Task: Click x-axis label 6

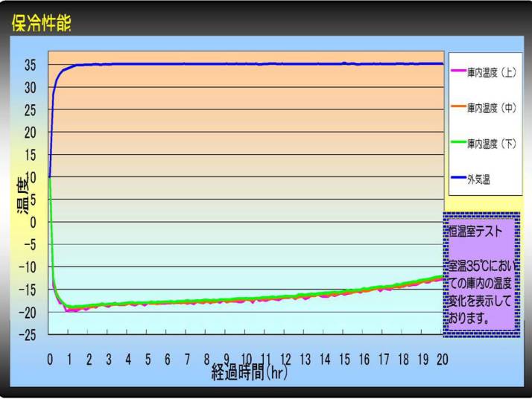Action: click(168, 360)
